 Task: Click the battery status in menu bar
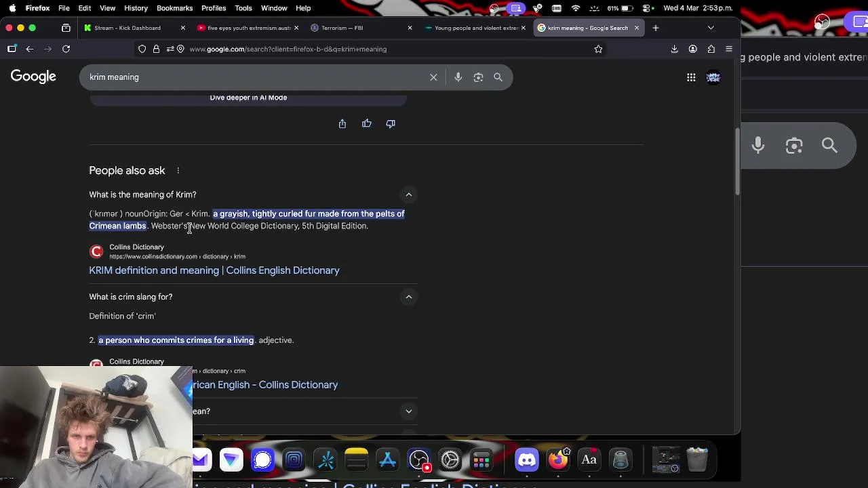(x=622, y=8)
